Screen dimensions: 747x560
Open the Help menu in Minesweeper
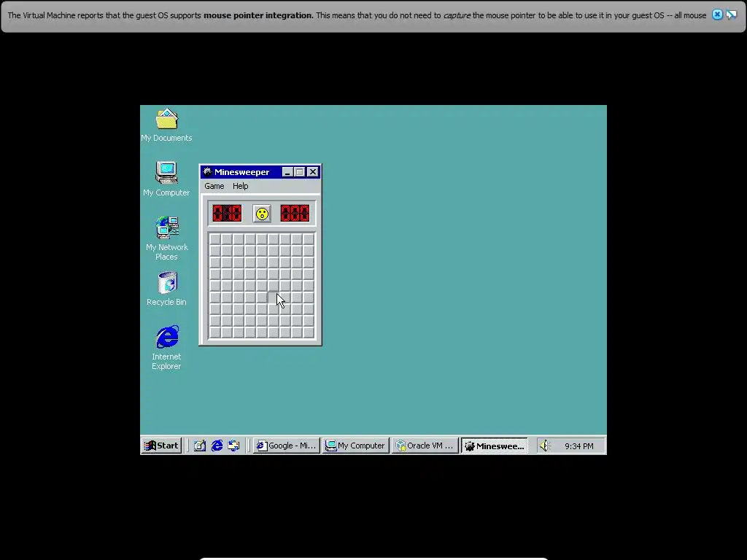[240, 186]
